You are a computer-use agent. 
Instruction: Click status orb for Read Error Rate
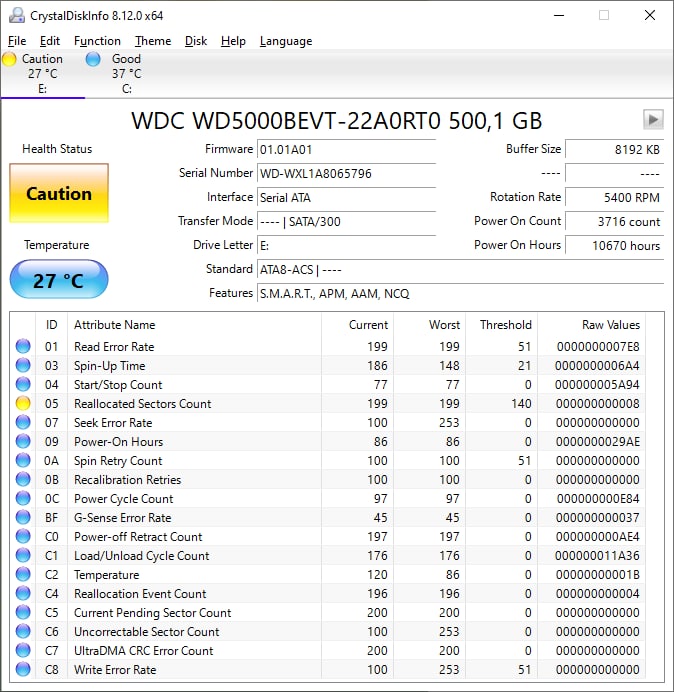coord(23,346)
